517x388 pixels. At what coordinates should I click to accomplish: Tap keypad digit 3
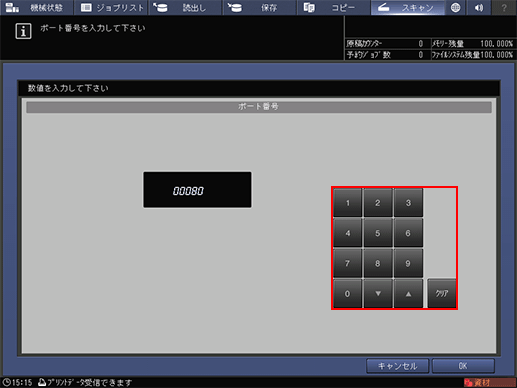(x=408, y=203)
